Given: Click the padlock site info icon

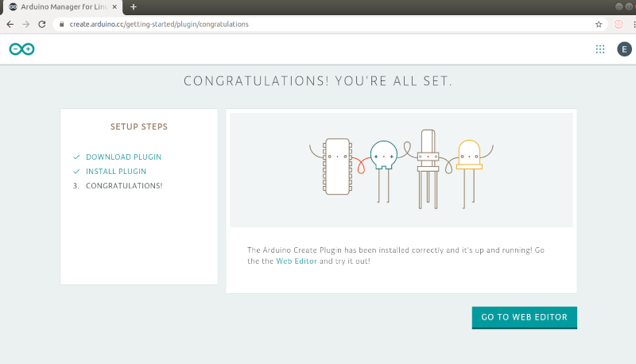Looking at the screenshot, I should [x=62, y=25].
